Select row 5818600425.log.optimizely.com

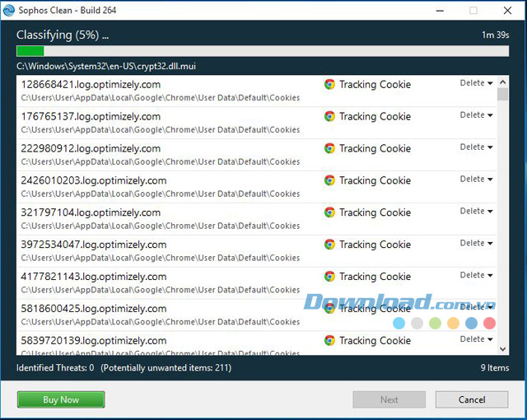pyautogui.click(x=256, y=315)
